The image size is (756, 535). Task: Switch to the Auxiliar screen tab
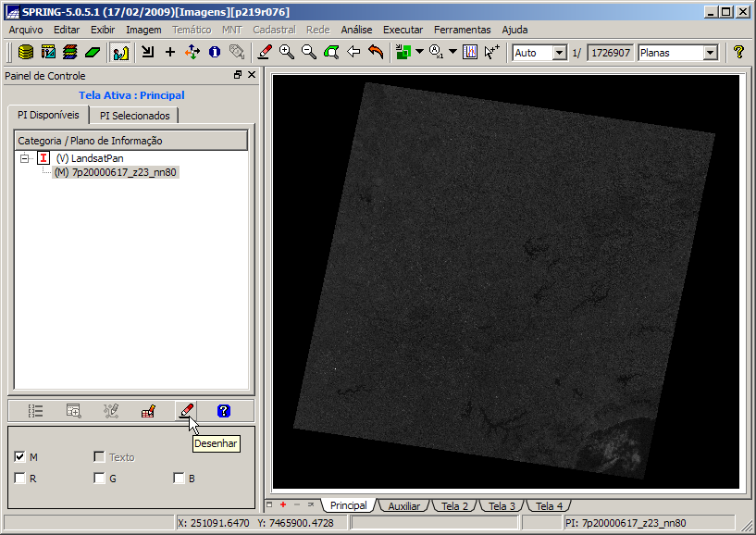coord(403,506)
